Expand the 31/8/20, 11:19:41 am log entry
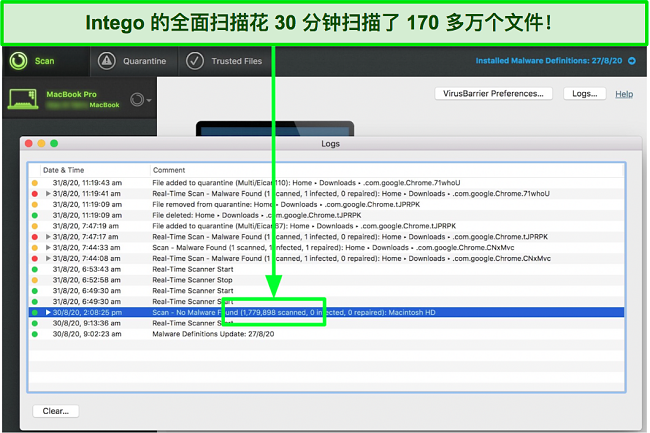650x433 pixels. tap(48, 194)
